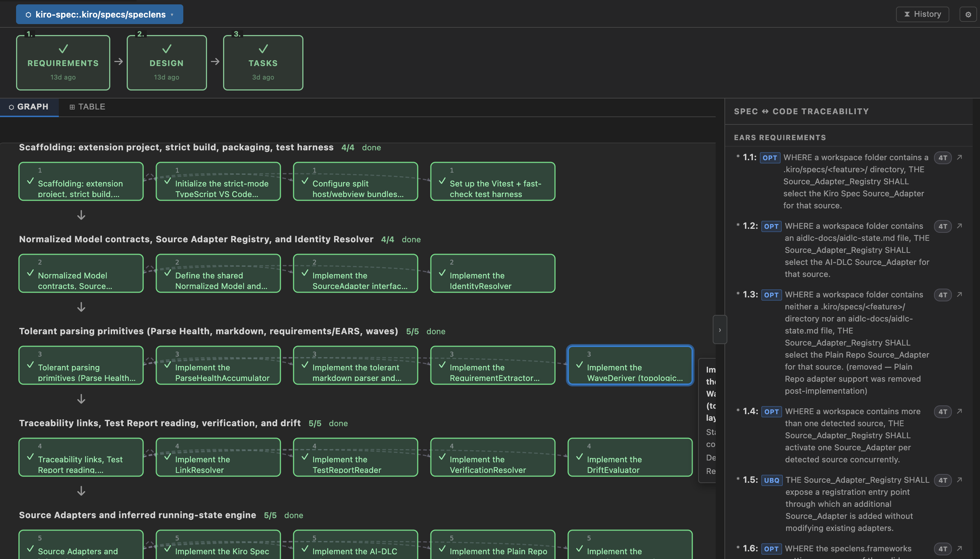Select Implement the DriftEvaluator node
The width and height of the screenshot is (980, 559).
coord(630,457)
